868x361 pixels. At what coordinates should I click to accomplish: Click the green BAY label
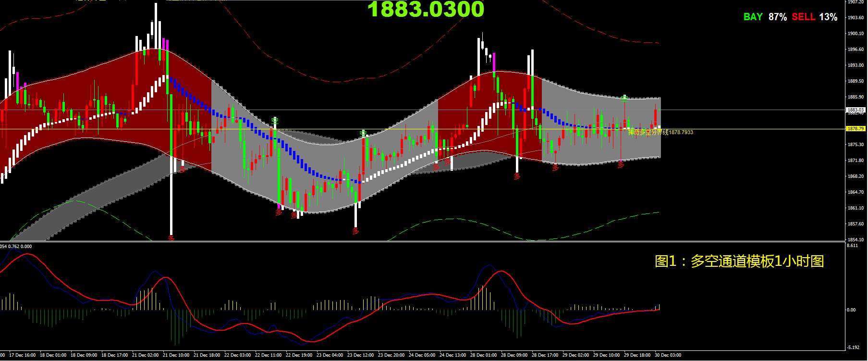point(753,17)
